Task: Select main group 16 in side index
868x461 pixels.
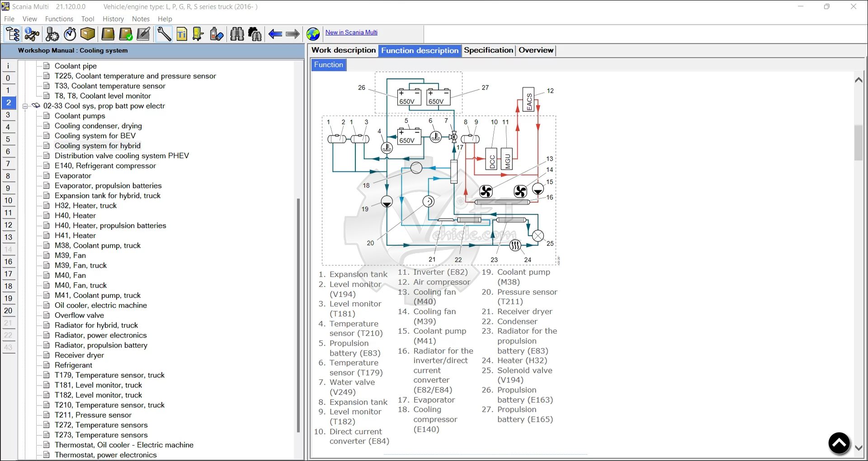Action: click(x=8, y=262)
